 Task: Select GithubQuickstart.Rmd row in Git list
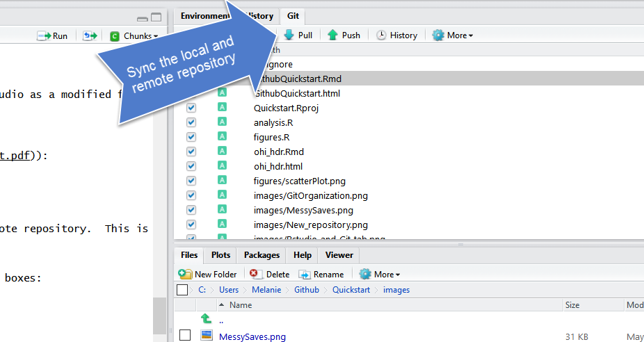pyautogui.click(x=409, y=79)
